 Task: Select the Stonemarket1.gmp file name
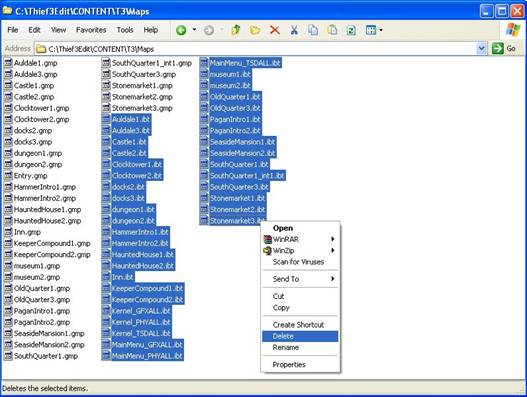tap(142, 86)
